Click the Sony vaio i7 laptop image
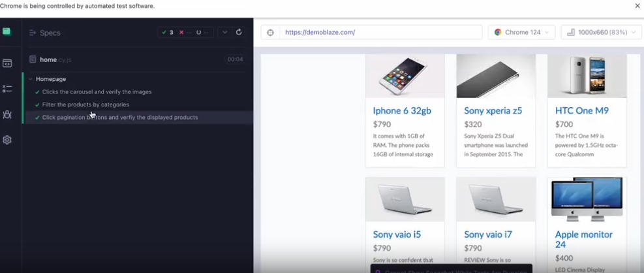 click(496, 199)
